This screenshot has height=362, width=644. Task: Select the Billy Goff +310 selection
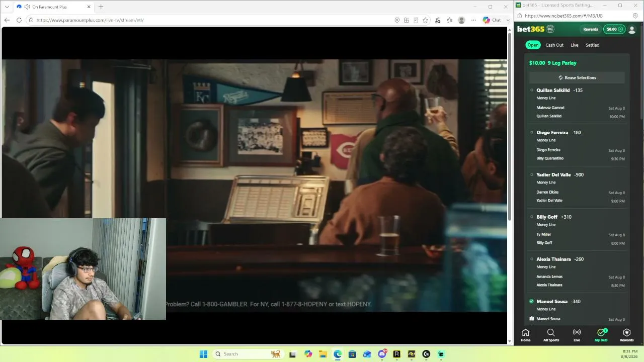[554, 217]
